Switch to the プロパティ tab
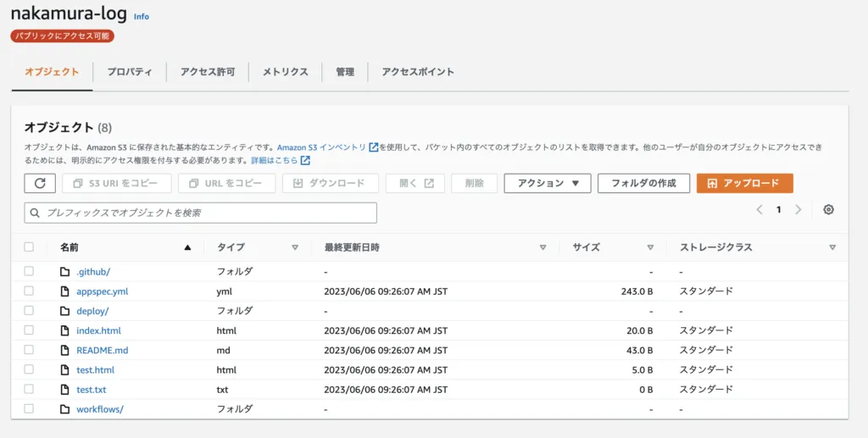This screenshot has height=438, width=868. [x=130, y=72]
